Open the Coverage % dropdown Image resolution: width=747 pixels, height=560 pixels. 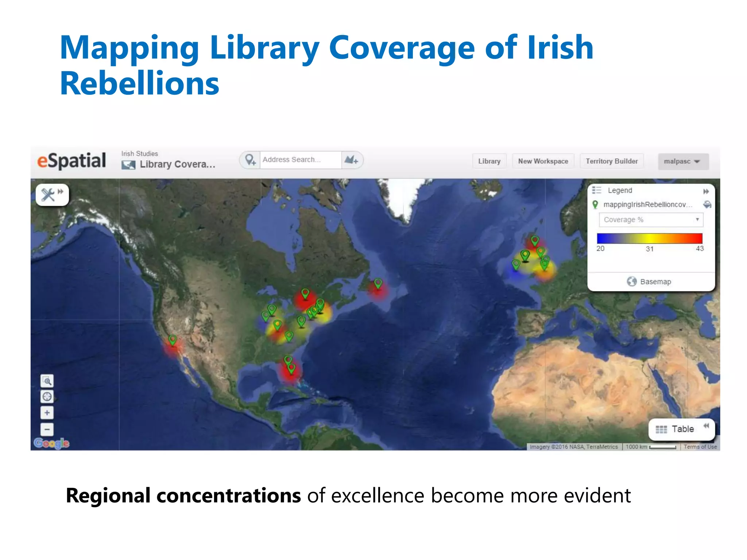[x=651, y=220]
